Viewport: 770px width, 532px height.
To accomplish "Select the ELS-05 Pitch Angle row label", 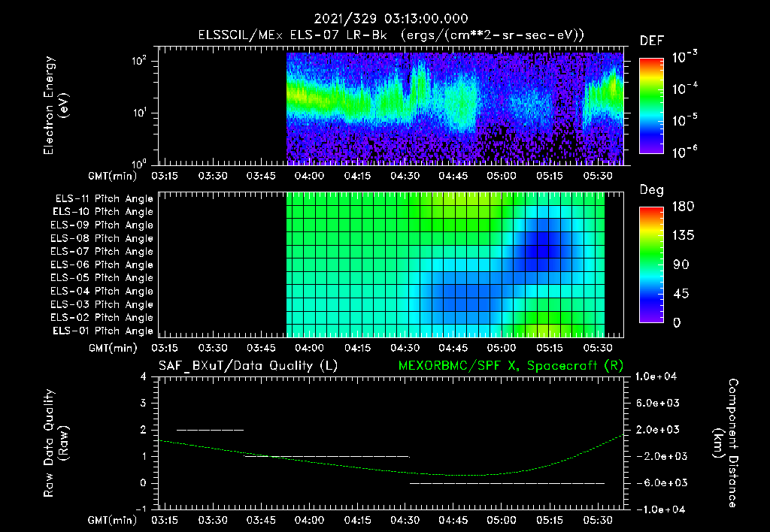I will 102,278.
